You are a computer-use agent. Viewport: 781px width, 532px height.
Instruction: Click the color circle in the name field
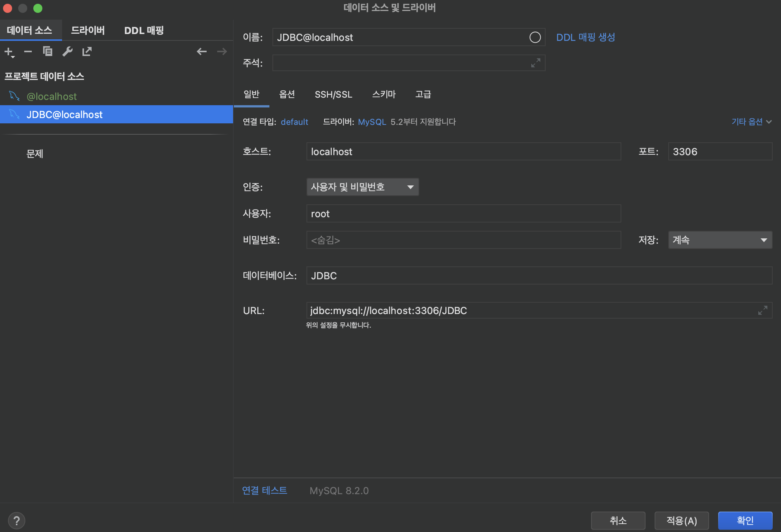click(535, 37)
